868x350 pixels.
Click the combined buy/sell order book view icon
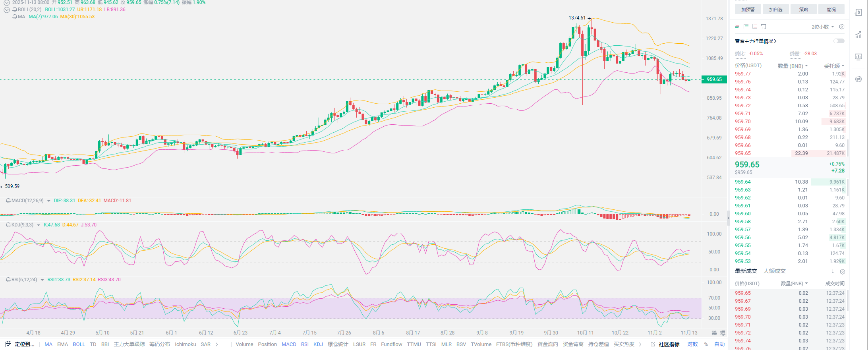click(737, 27)
